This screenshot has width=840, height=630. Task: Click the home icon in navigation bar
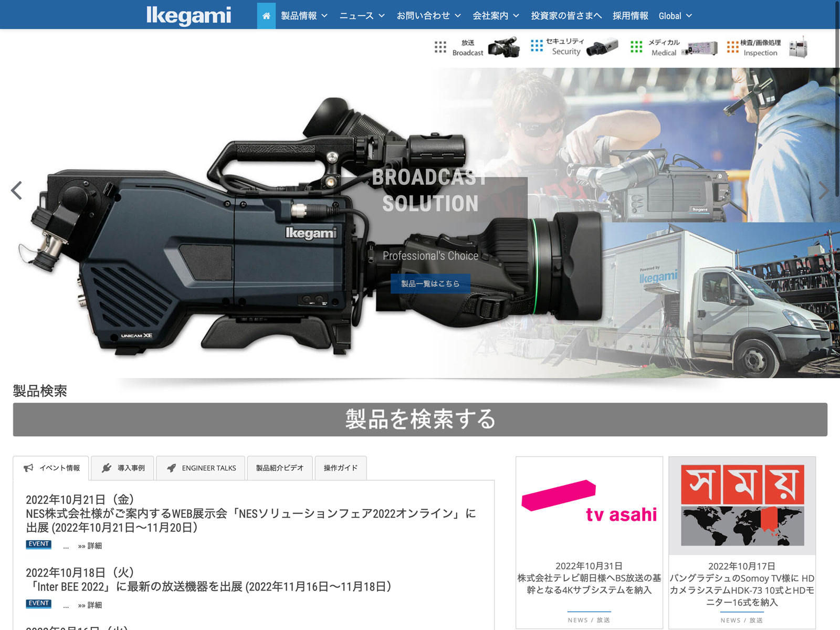click(266, 16)
